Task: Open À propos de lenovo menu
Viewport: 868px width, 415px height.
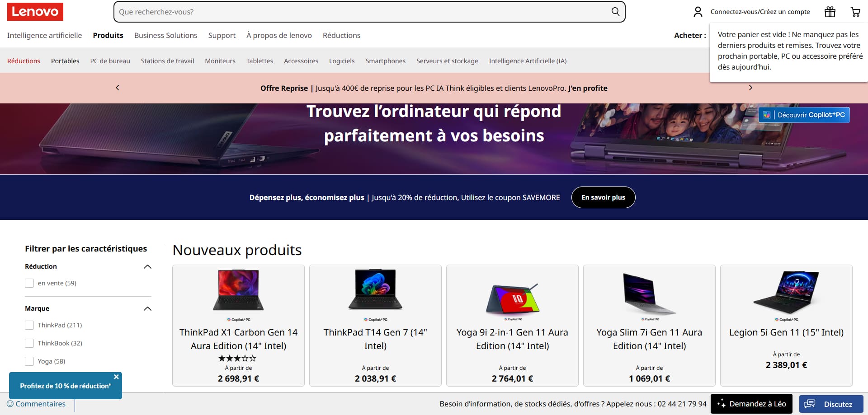Action: click(279, 35)
